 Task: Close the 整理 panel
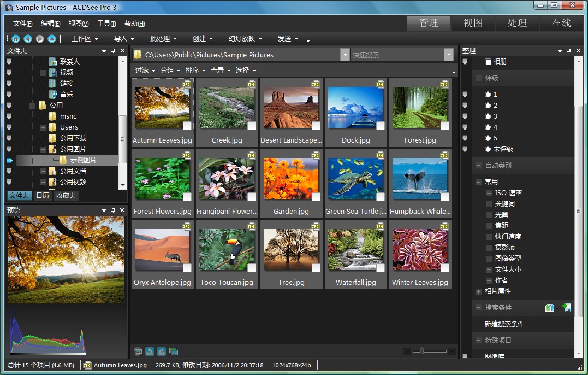coord(578,51)
